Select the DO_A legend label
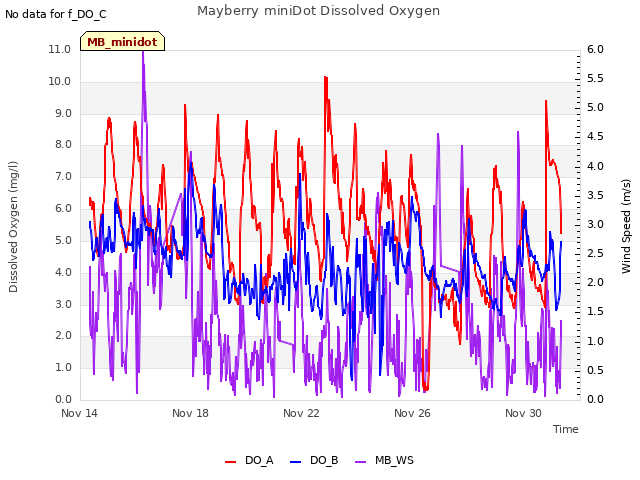Image resolution: width=640 pixels, height=480 pixels. [259, 460]
